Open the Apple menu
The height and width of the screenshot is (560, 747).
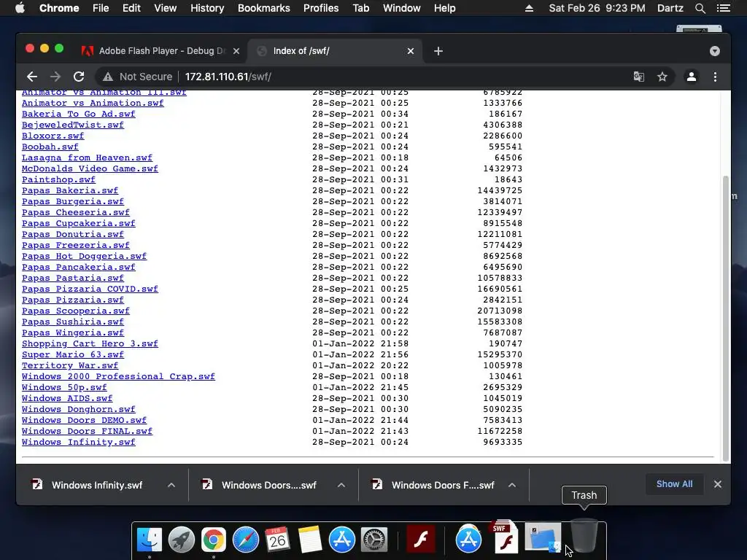pyautogui.click(x=20, y=8)
